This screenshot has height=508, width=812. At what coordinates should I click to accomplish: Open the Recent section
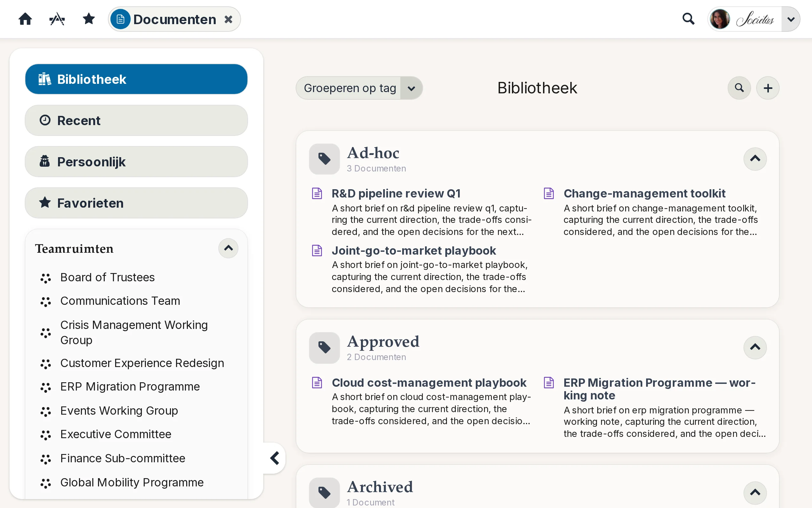click(136, 120)
